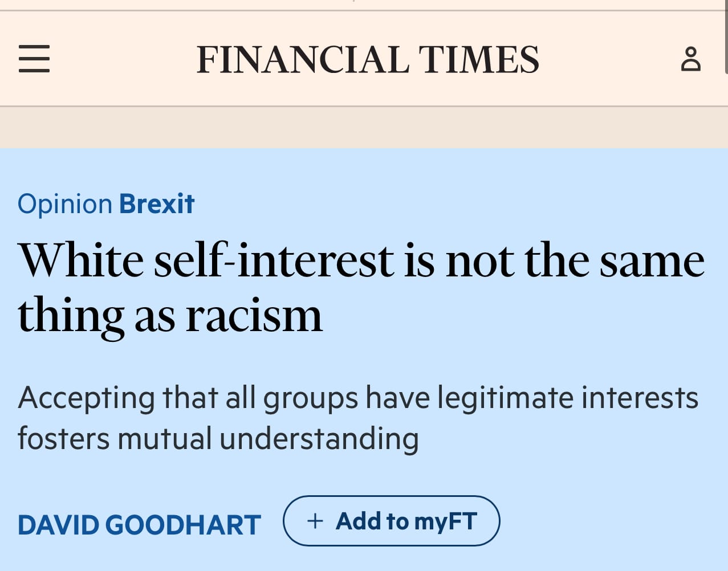728x571 pixels.
Task: Open myFT topic-follow control
Action: 391,520
